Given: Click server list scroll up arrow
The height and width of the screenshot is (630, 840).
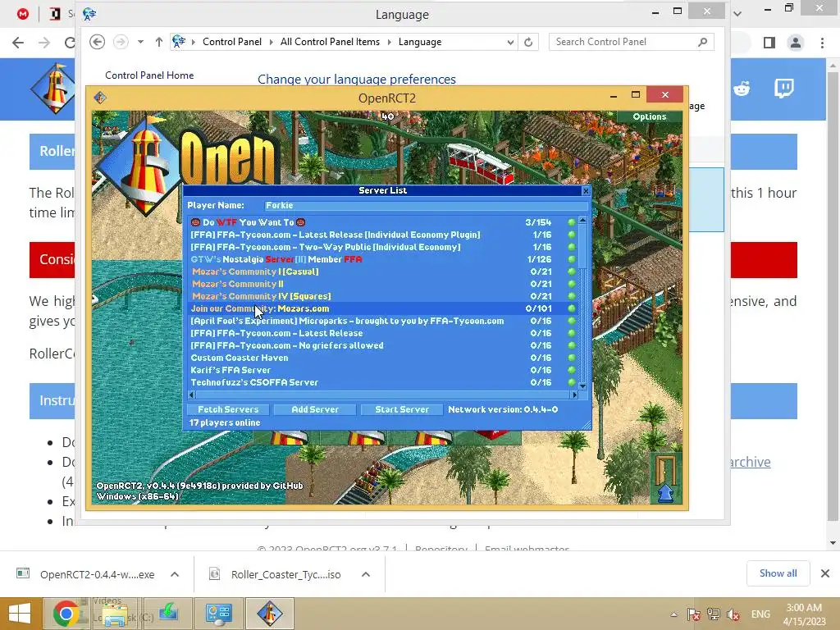Looking at the screenshot, I should (x=583, y=220).
